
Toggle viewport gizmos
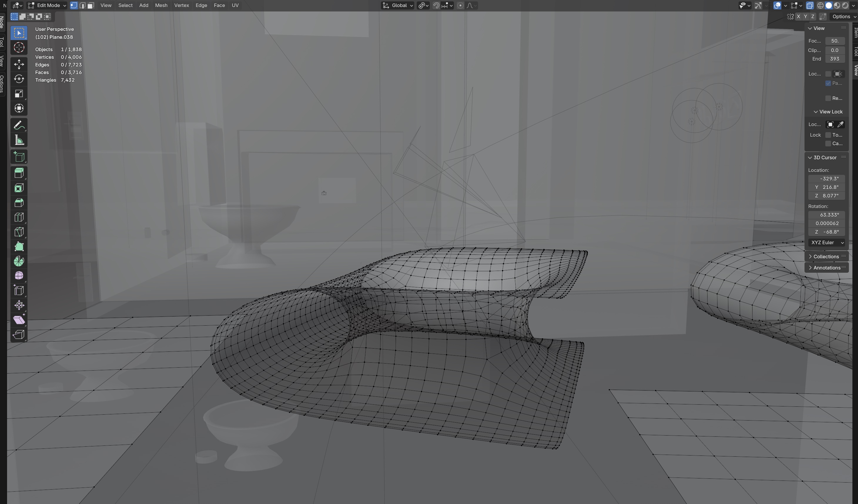tap(758, 6)
